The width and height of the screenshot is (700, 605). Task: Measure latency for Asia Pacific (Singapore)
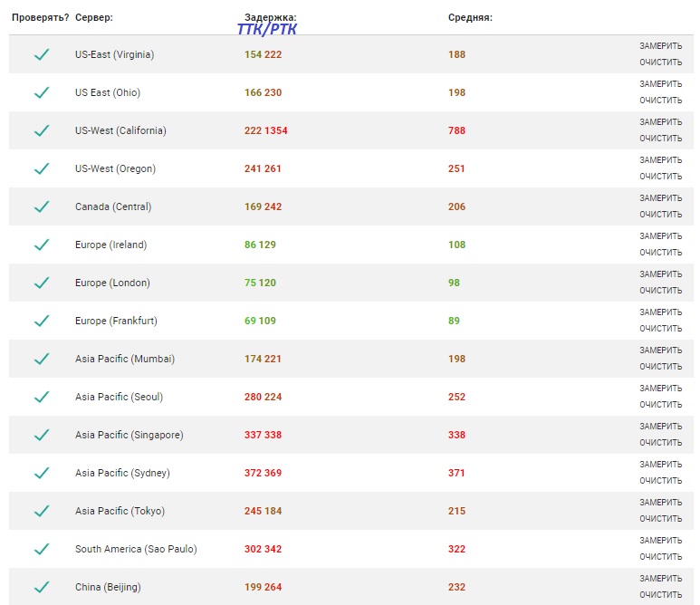(660, 426)
